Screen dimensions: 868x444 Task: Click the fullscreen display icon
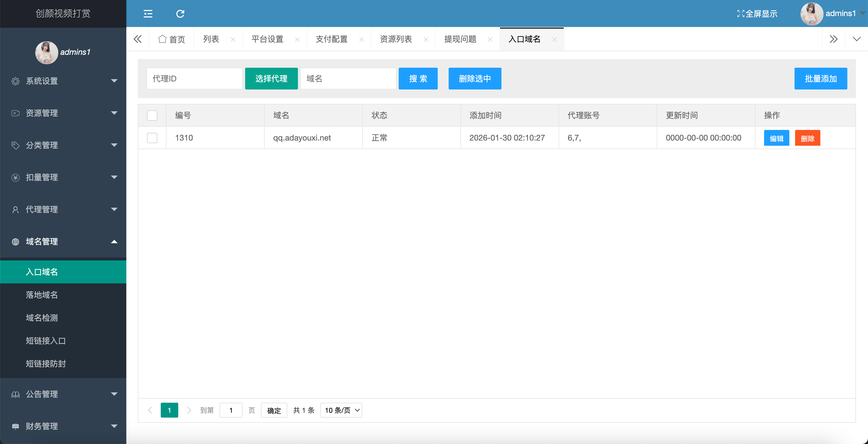pyautogui.click(x=740, y=13)
